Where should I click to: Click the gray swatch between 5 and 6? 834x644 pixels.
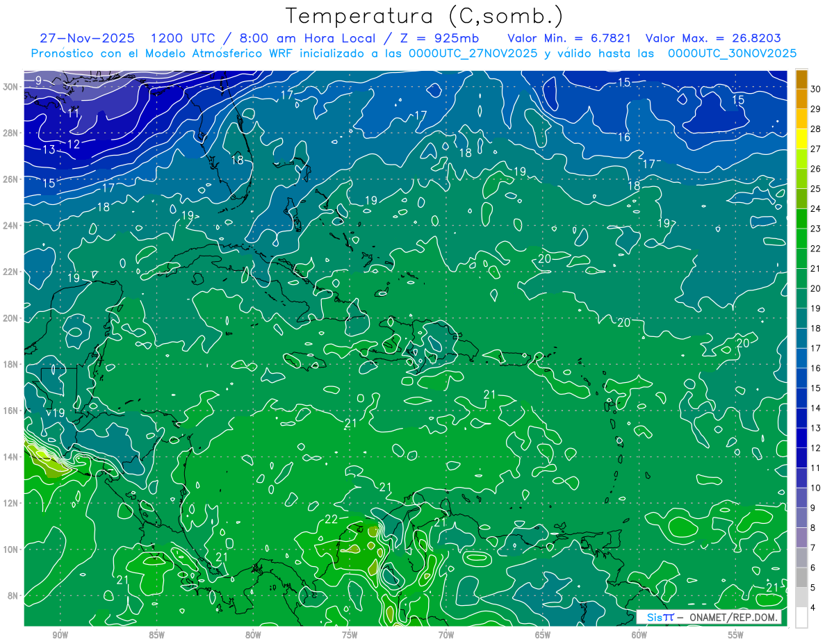pyautogui.click(x=801, y=577)
